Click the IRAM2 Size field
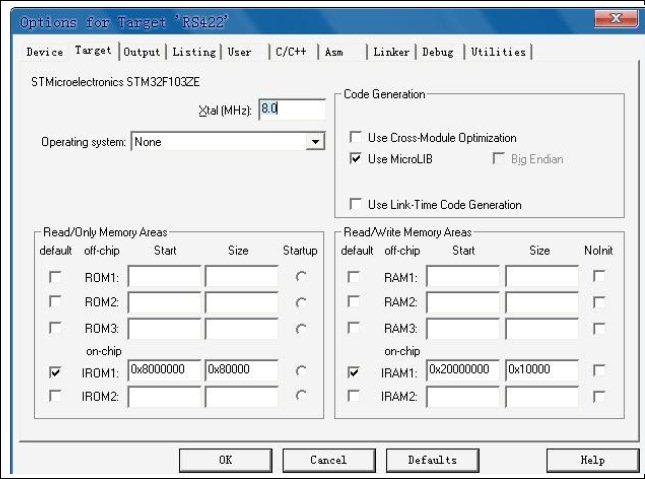This screenshot has width=645, height=479. [x=542, y=396]
